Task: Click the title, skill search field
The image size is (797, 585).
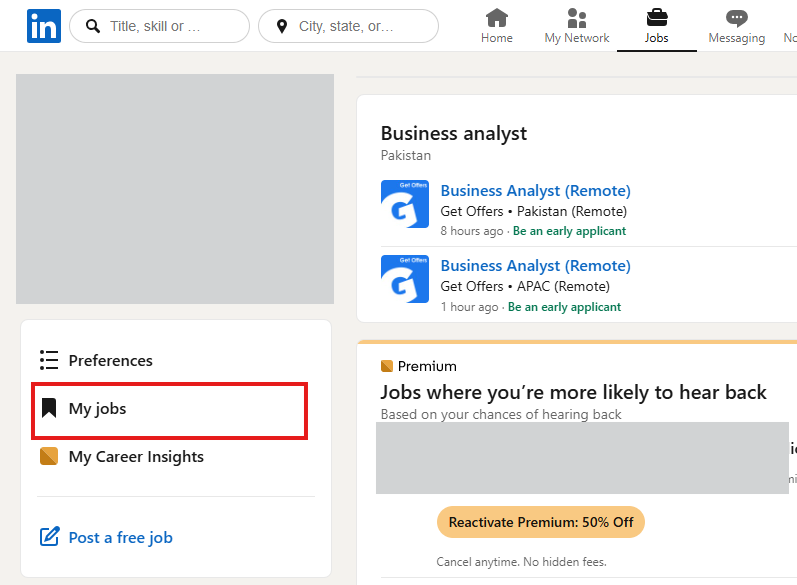Action: [165, 26]
